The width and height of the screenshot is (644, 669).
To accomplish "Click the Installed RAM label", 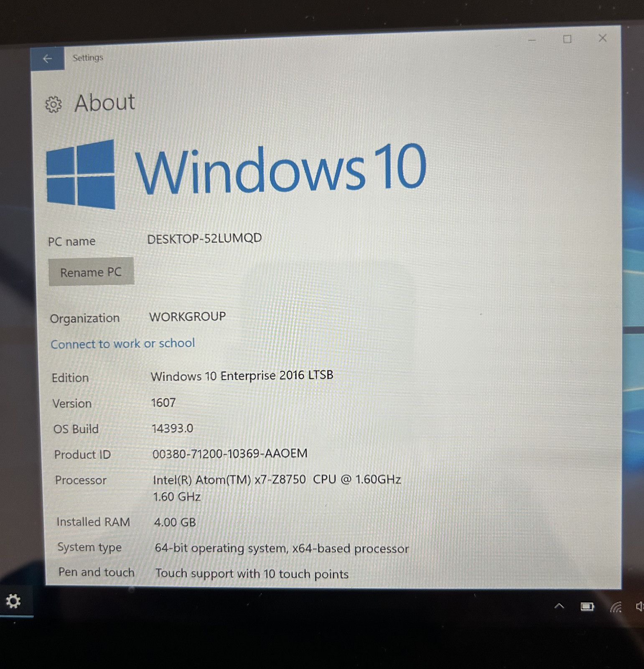I will pos(93,522).
